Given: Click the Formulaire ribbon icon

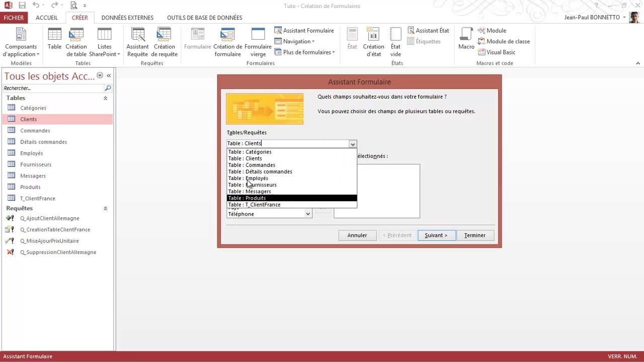Looking at the screenshot, I should pyautogui.click(x=197, y=39).
